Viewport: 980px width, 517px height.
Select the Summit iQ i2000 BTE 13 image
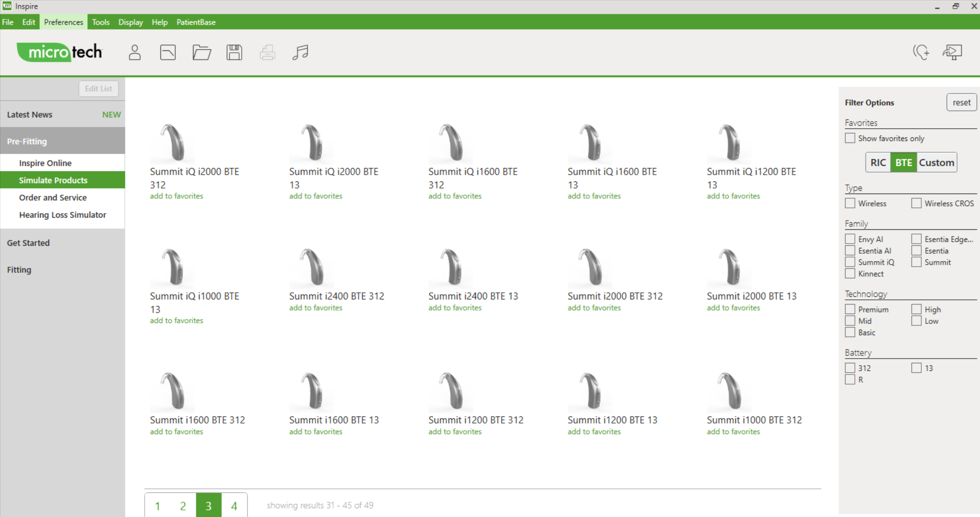point(311,143)
